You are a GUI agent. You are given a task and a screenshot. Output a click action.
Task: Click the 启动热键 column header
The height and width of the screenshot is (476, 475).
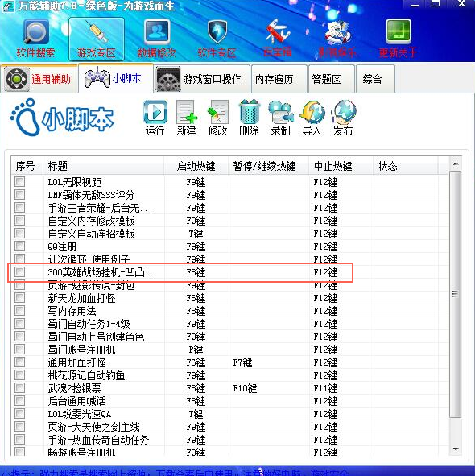(196, 166)
